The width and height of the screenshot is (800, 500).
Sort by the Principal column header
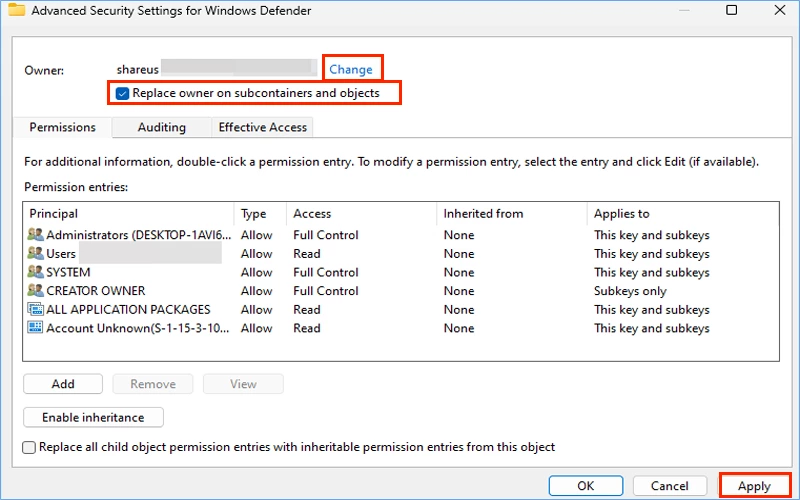129,213
